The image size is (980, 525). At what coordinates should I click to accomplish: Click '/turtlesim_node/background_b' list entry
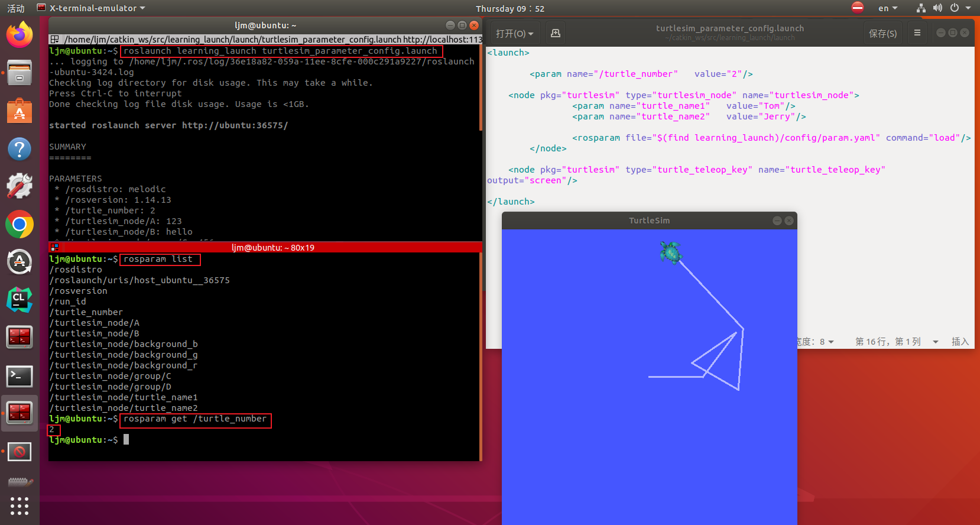tap(124, 344)
